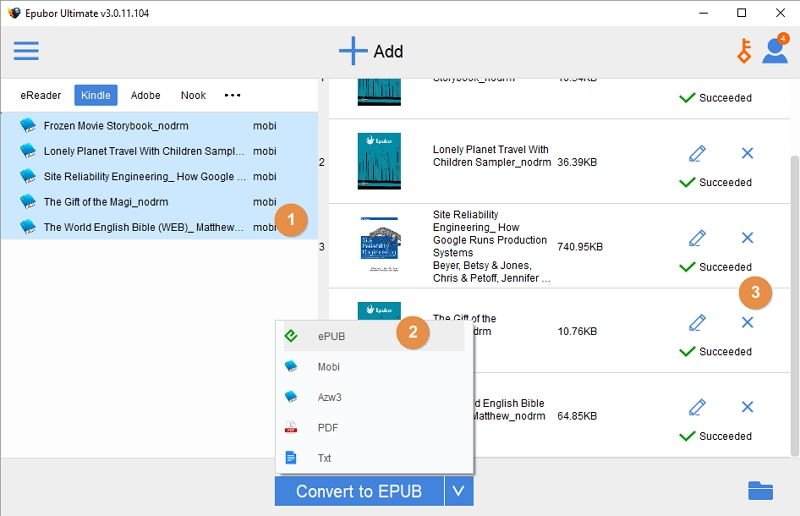Click book icon beside Lonely Planet Travel
800x516 pixels.
pos(28,151)
